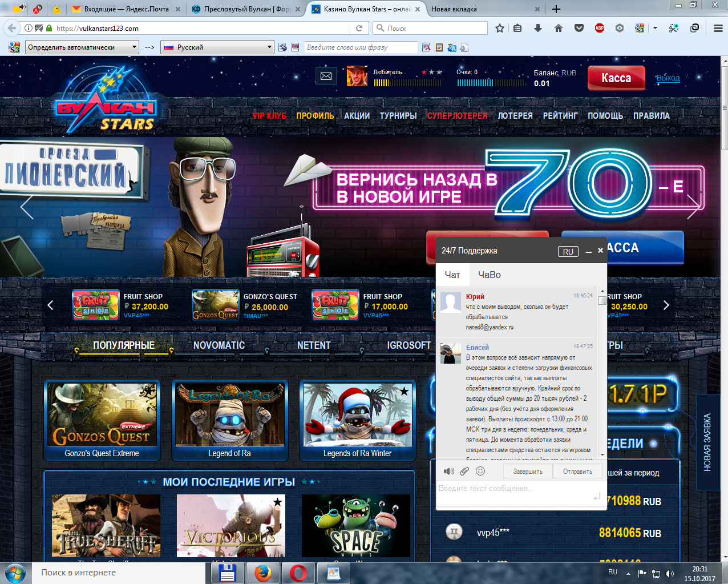Show bookmarks list icon next to star
The height and width of the screenshot is (584, 728).
(517, 28)
